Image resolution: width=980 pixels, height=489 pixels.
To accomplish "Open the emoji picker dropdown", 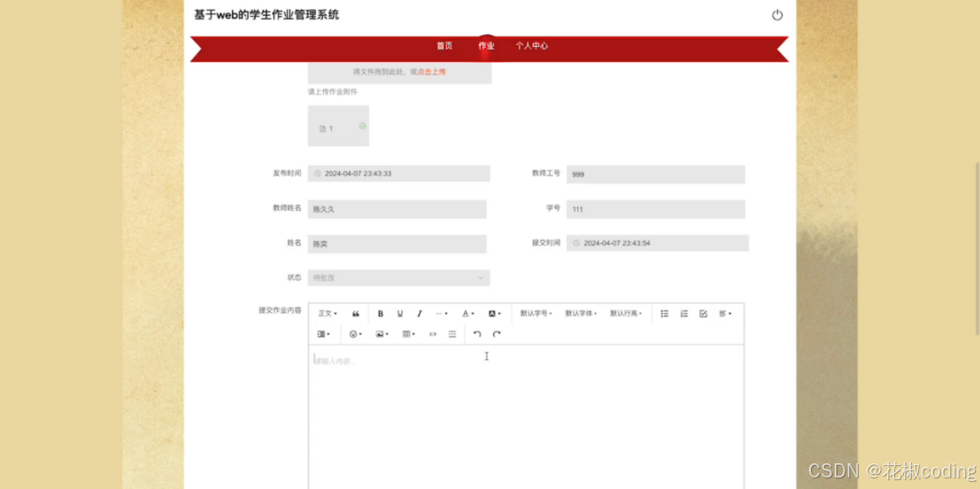I will click(x=356, y=335).
